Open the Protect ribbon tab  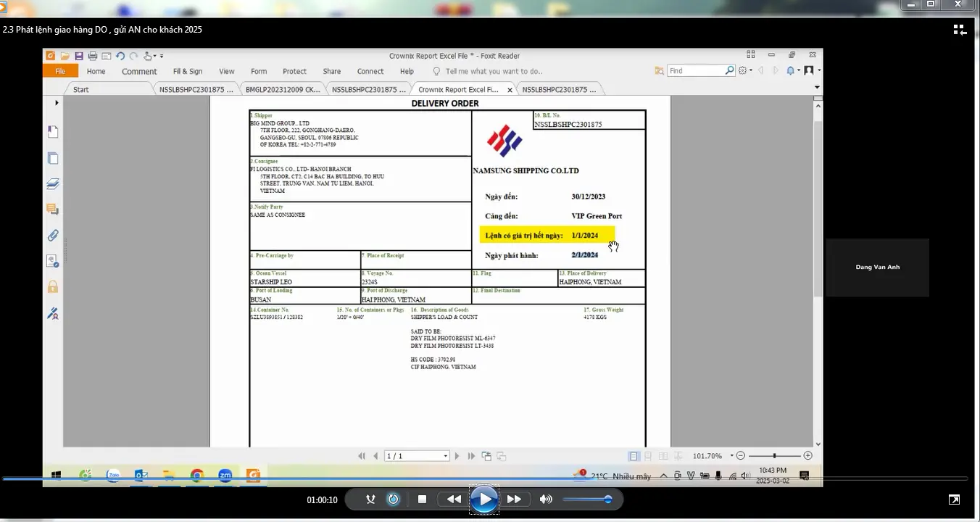(294, 71)
